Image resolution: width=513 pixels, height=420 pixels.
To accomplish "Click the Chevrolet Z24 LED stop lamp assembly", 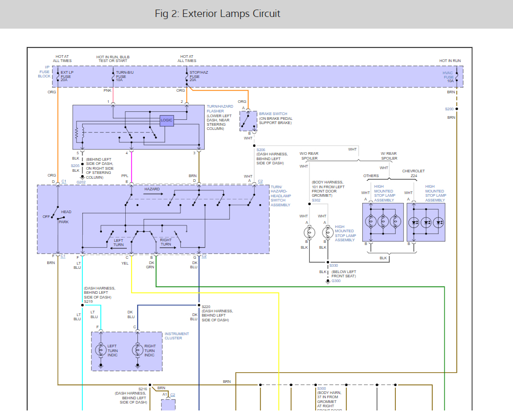I will point(426,223).
